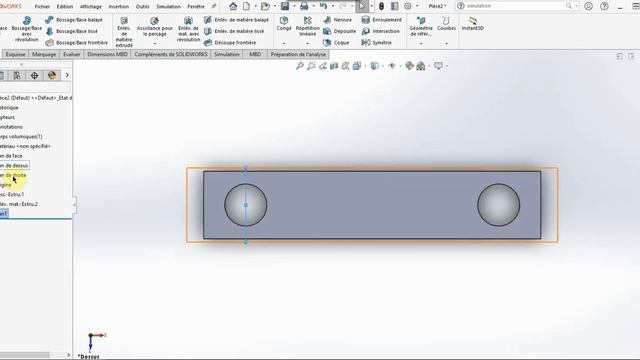Switch to Compléments de SOLIDWORKS tab
This screenshot has height=360, width=640.
pyautogui.click(x=171, y=54)
